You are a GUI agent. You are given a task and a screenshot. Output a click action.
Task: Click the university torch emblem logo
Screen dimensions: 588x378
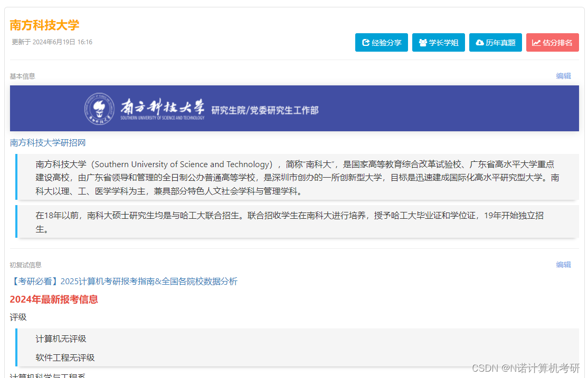[x=99, y=109]
